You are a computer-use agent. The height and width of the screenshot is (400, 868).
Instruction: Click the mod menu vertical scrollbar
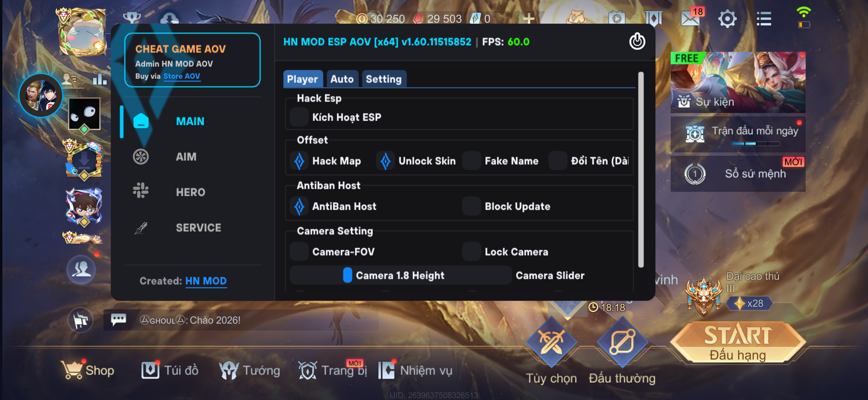[x=641, y=170]
